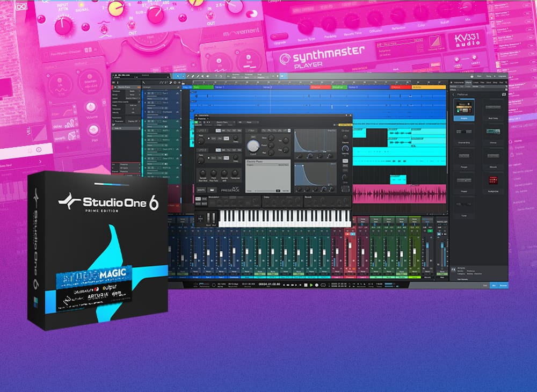Select the Chorus effect icon
Image resolution: width=537 pixels, height=392 pixels.
[x=493, y=132]
